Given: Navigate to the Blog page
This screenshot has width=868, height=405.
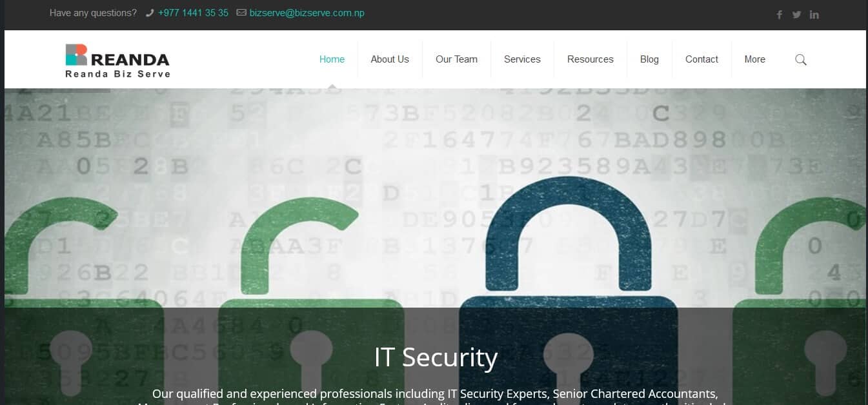Looking at the screenshot, I should point(649,59).
